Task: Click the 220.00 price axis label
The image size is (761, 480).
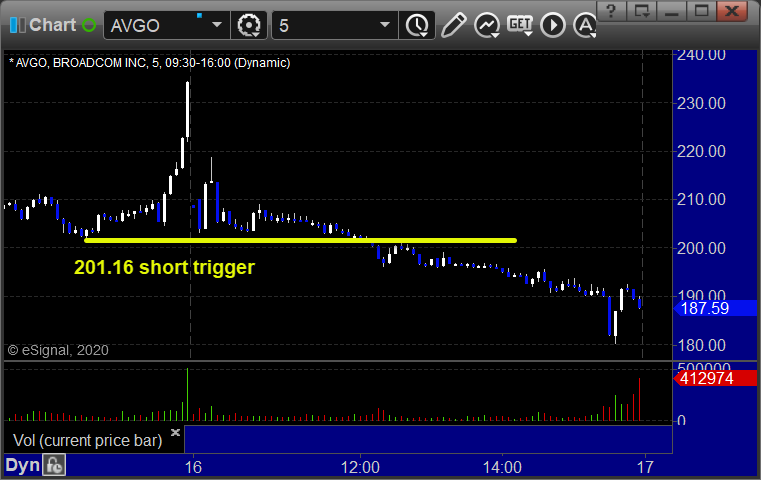Action: pos(701,151)
